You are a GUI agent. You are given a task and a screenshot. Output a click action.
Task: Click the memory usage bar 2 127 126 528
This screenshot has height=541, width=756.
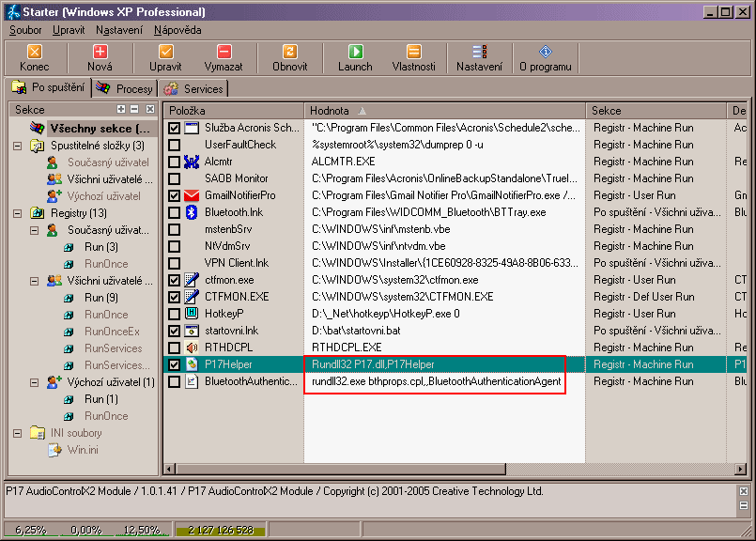click(x=221, y=530)
